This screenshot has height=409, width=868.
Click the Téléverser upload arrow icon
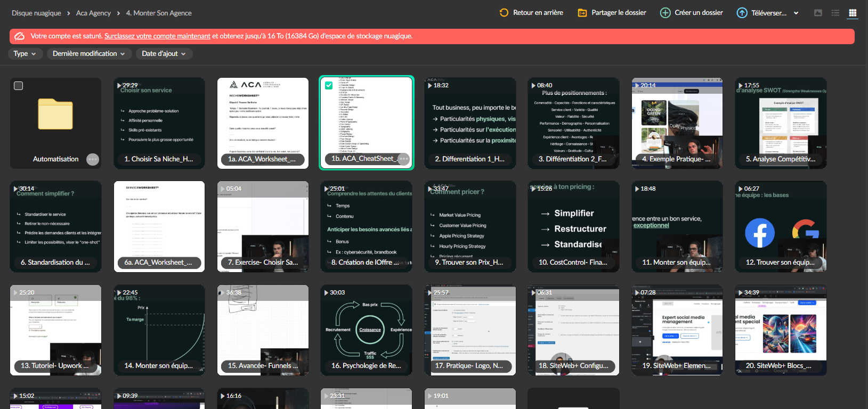(742, 13)
